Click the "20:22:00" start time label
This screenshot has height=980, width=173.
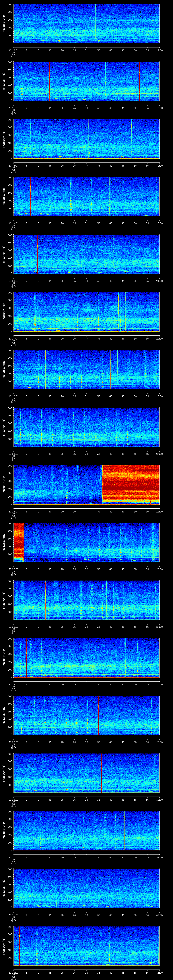coord(13,396)
